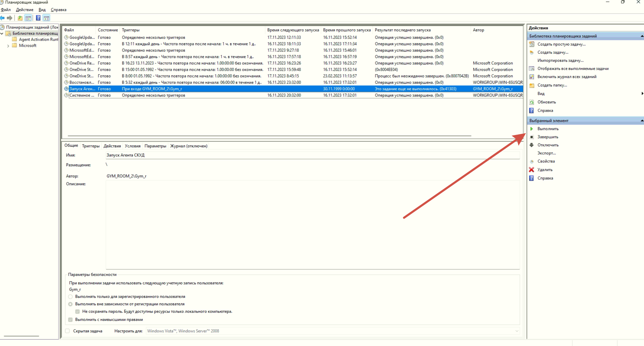This screenshot has width=644, height=346.
Task: Collapse the Библиотека планировщика tree node
Action: (x=2, y=33)
